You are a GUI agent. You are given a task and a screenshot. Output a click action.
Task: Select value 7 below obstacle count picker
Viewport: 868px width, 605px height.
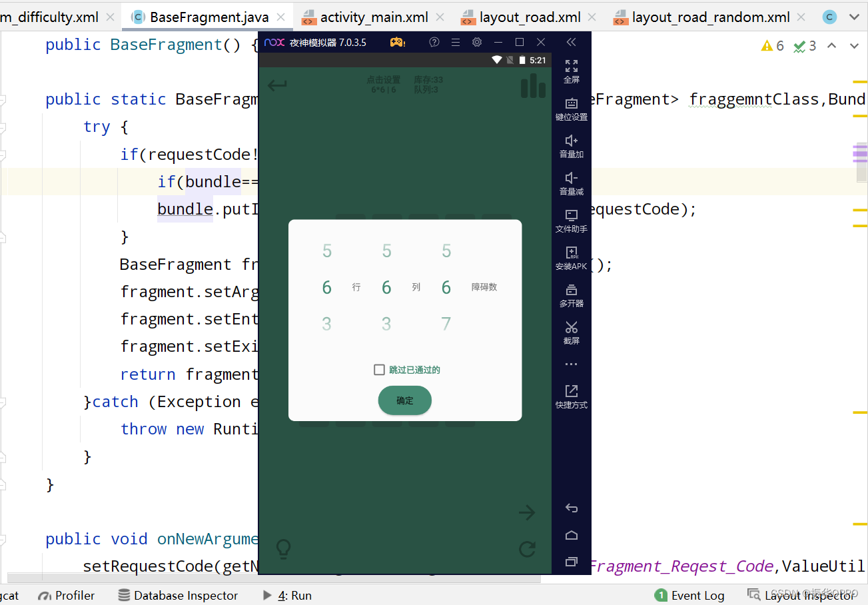pyautogui.click(x=446, y=324)
